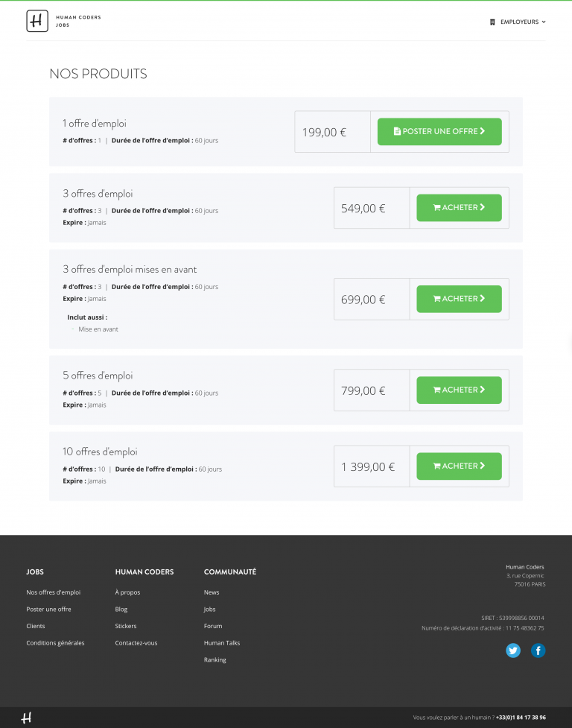Expand the Employeurs dropdown menu
The width and height of the screenshot is (572, 728).
click(x=518, y=22)
